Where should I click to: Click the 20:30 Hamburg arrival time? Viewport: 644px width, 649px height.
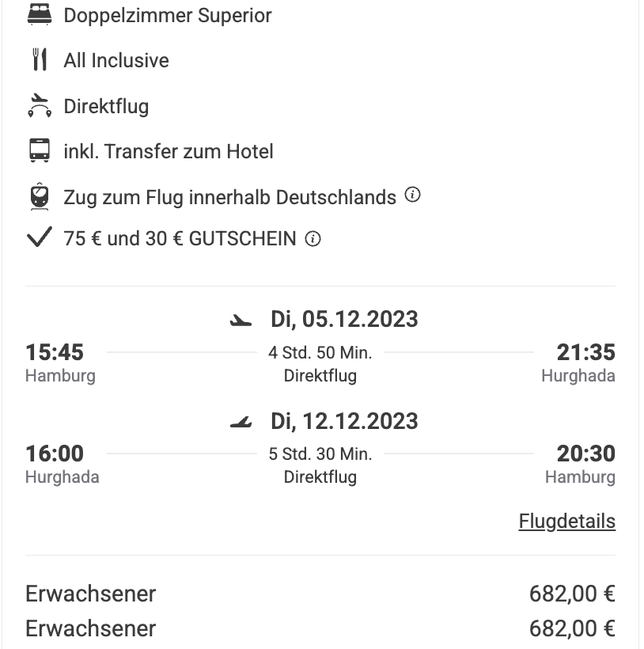(x=585, y=454)
